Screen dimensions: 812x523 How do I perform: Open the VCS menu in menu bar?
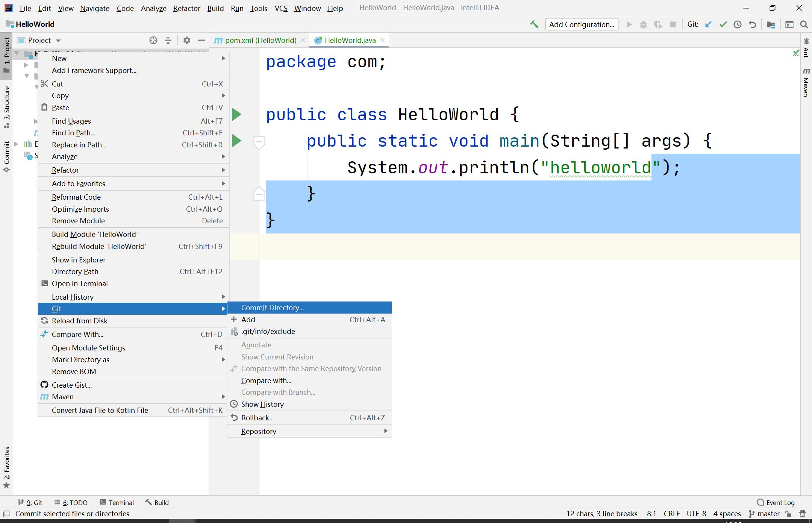(281, 8)
